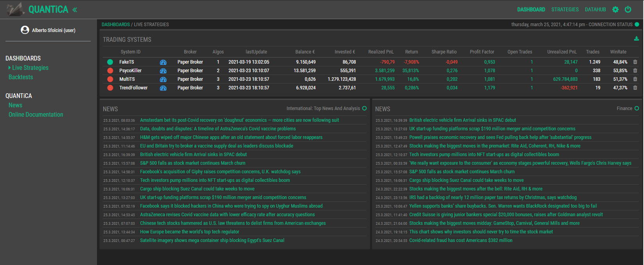This screenshot has width=644, height=265.
Task: Open the How Europe became tech regulator article
Action: pyautogui.click(x=190, y=232)
